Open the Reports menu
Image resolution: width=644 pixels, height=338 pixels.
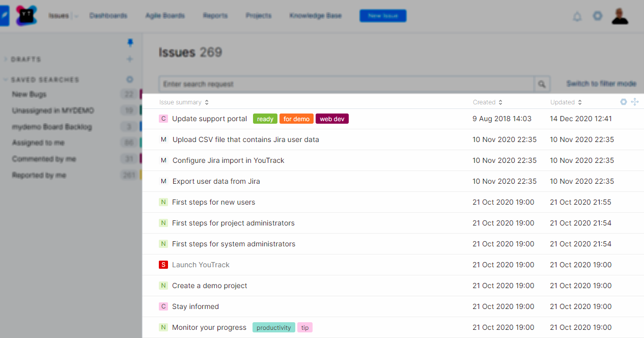(x=215, y=16)
